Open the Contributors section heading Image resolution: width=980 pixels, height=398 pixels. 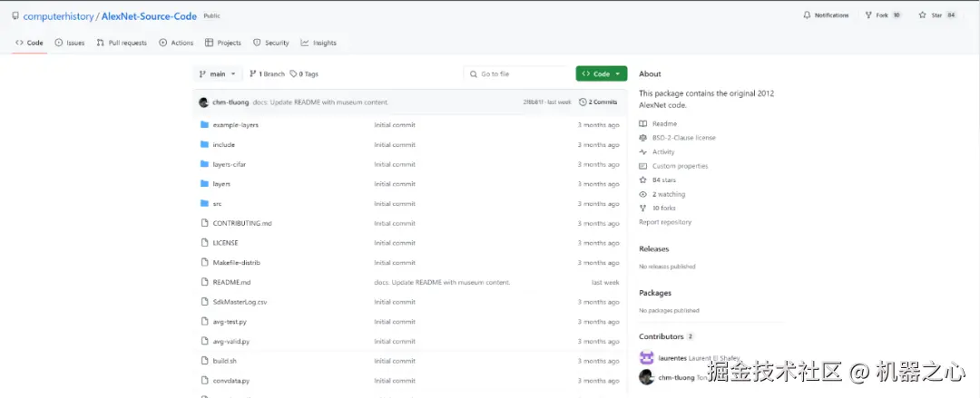click(661, 336)
